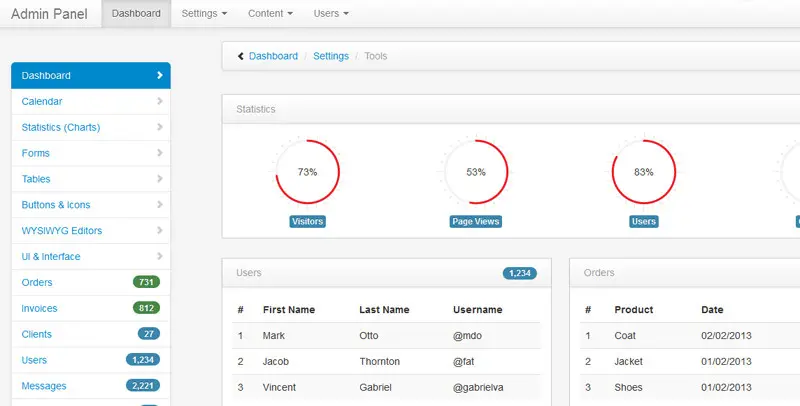Go to UI & Interface in the sidebar
Image resolution: width=800 pixels, height=406 pixels.
tap(91, 257)
